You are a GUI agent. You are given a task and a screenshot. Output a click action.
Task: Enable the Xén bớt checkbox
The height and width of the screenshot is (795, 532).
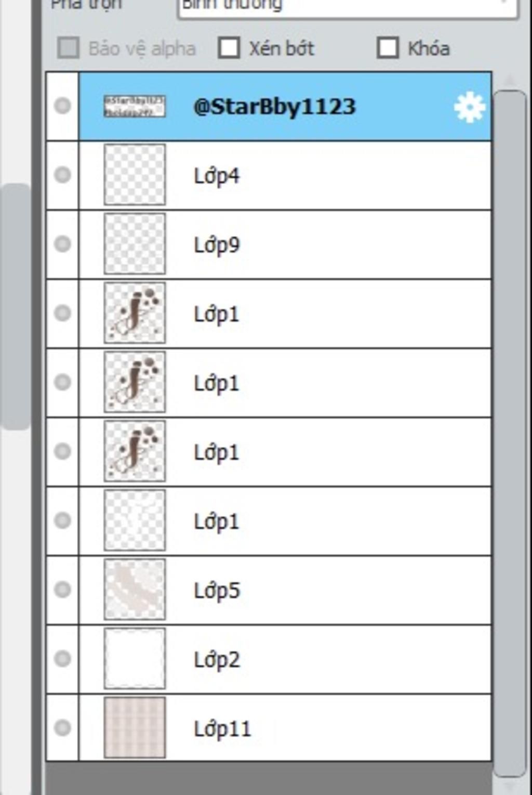229,48
